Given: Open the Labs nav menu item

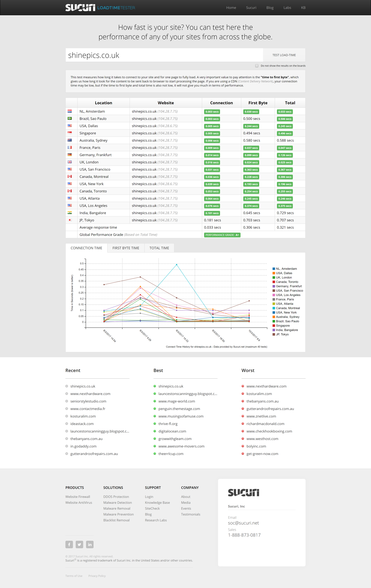Looking at the screenshot, I should click(x=287, y=8).
